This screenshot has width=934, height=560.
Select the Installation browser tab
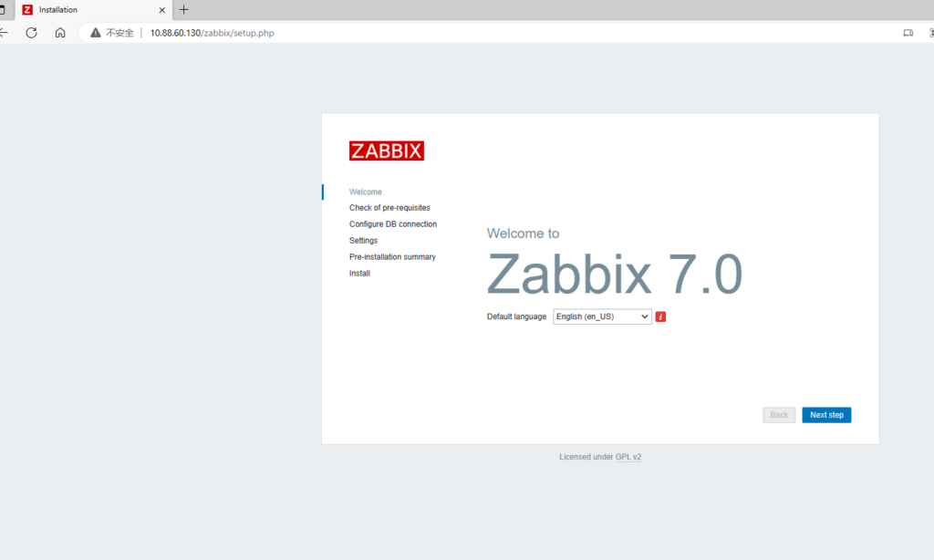coord(94,10)
